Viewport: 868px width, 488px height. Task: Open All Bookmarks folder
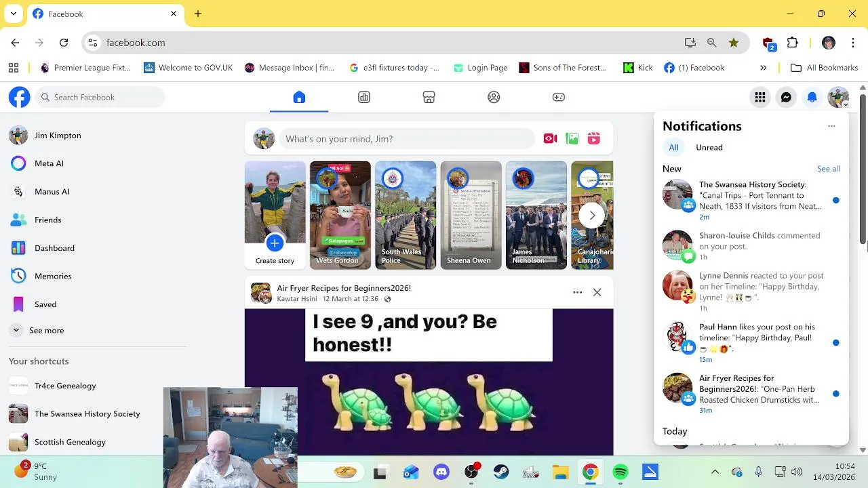tap(825, 68)
